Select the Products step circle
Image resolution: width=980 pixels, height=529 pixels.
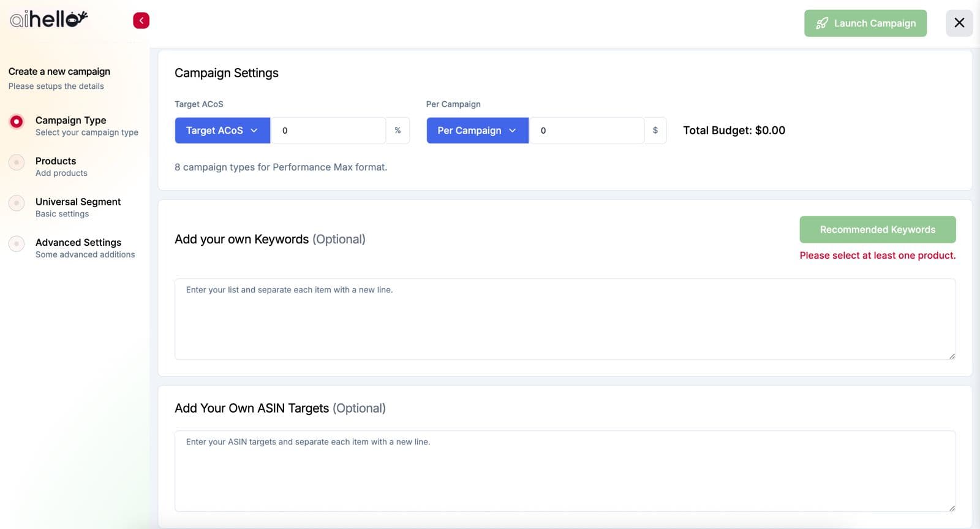click(17, 162)
